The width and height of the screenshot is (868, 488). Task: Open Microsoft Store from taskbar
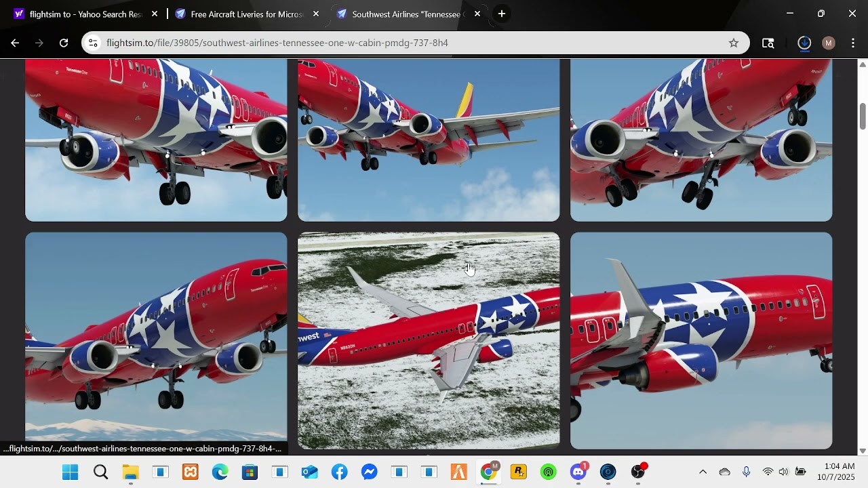(x=250, y=472)
